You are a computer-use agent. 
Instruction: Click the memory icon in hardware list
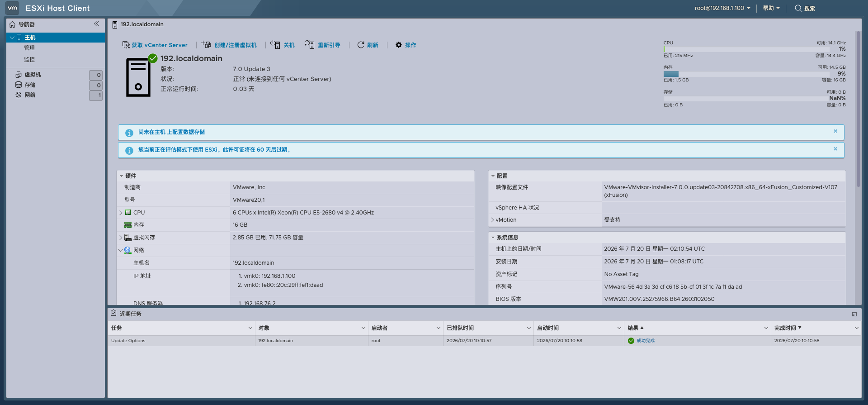coord(128,225)
